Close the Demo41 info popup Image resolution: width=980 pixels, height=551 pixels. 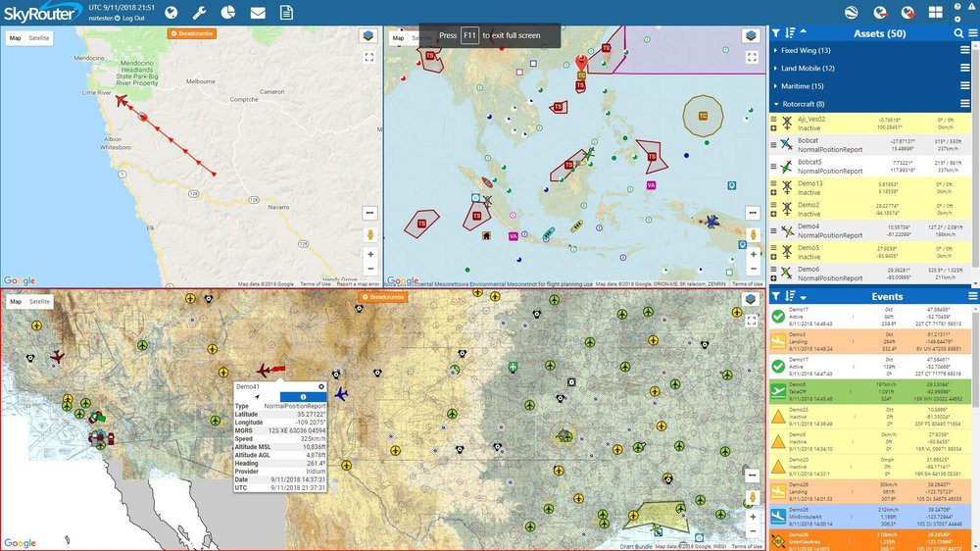321,386
